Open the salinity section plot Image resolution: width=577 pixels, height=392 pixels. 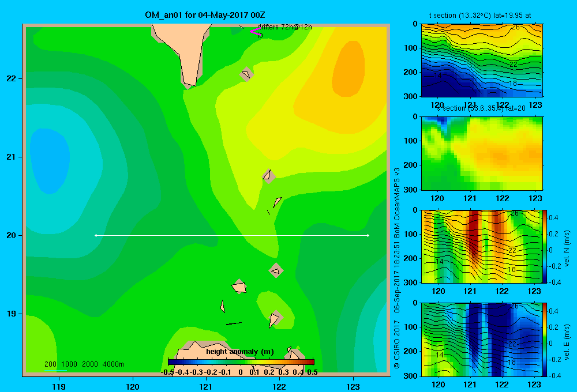482,153
